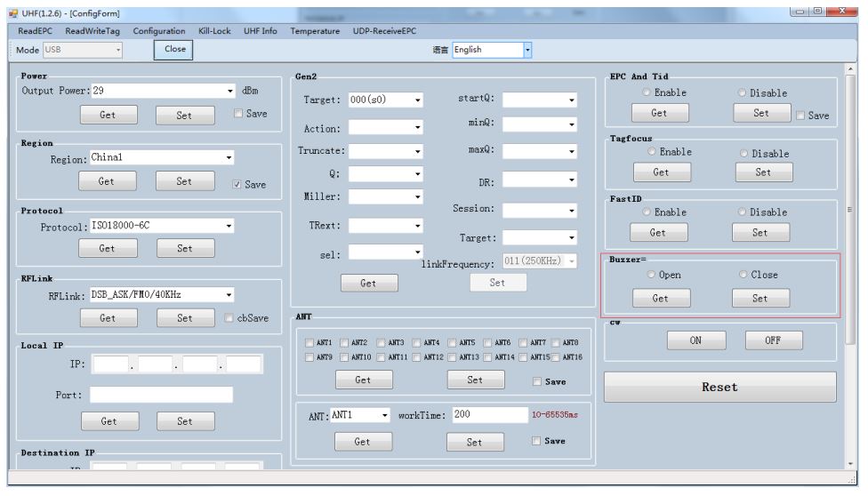This screenshot has height=496, width=868.
Task: Select the Buzzer Open radio button
Action: 652,276
